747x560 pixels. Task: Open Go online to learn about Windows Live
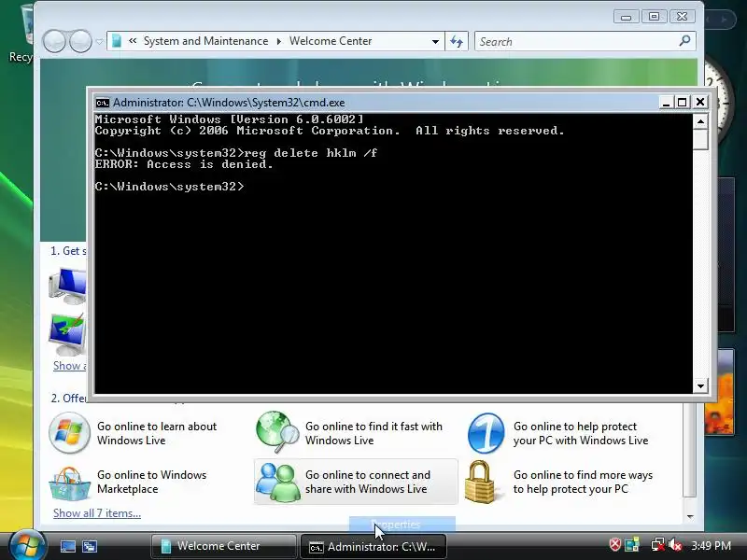[157, 433]
